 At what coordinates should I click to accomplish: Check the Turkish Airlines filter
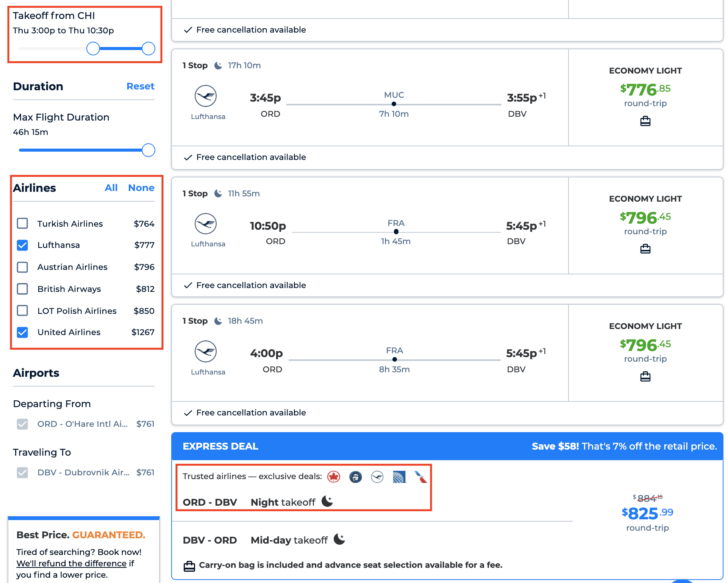pyautogui.click(x=22, y=224)
